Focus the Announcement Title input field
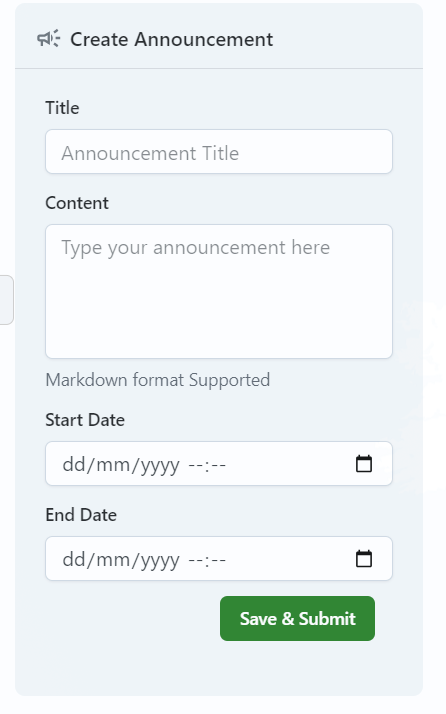Screen dimensions: 446x714 pos(219,152)
